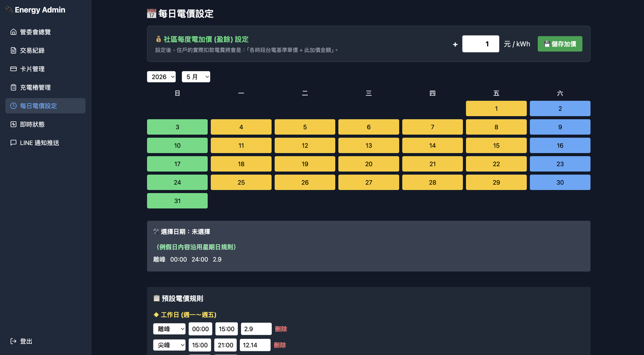Select Sunday the 31st
The image size is (644, 355).
pyautogui.click(x=177, y=201)
